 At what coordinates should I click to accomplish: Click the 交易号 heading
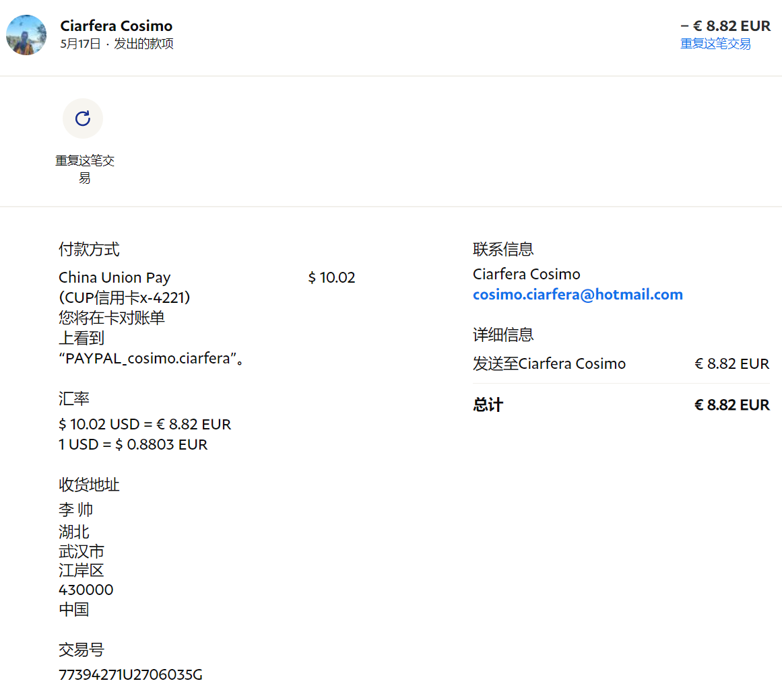click(x=81, y=650)
